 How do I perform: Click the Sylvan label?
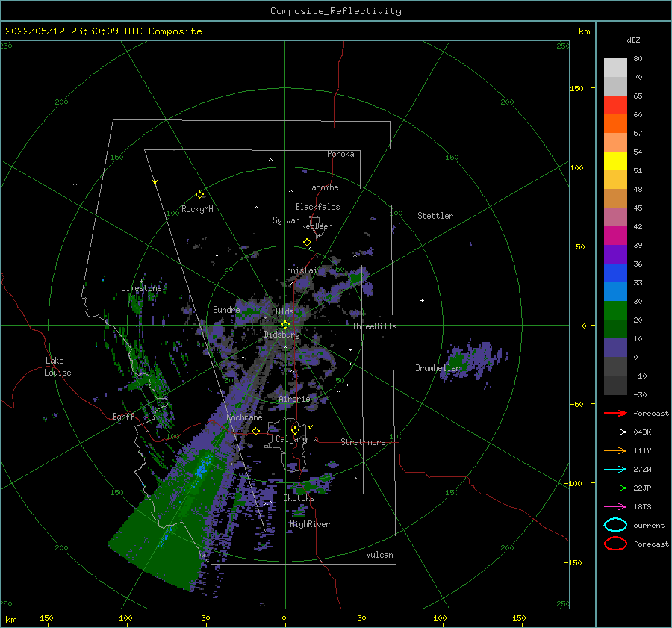[x=286, y=220]
